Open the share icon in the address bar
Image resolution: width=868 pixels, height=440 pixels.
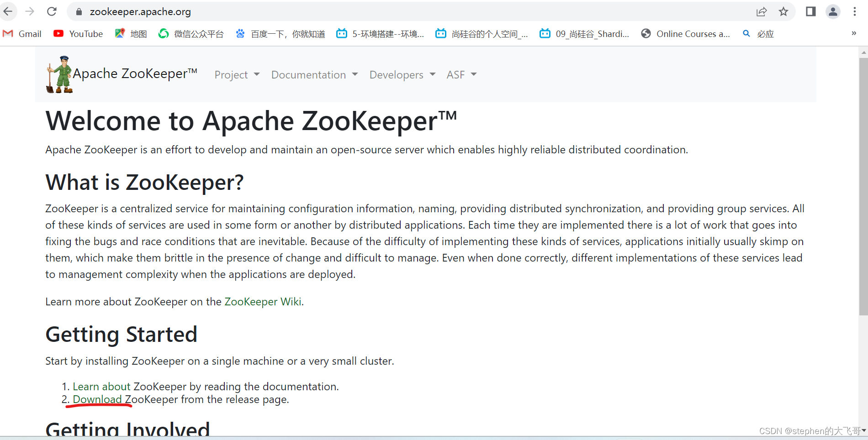click(761, 11)
